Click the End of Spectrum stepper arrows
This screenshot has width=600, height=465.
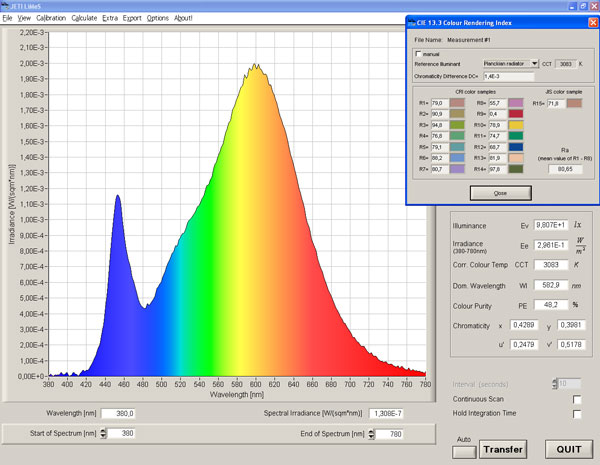pyautogui.click(x=371, y=434)
